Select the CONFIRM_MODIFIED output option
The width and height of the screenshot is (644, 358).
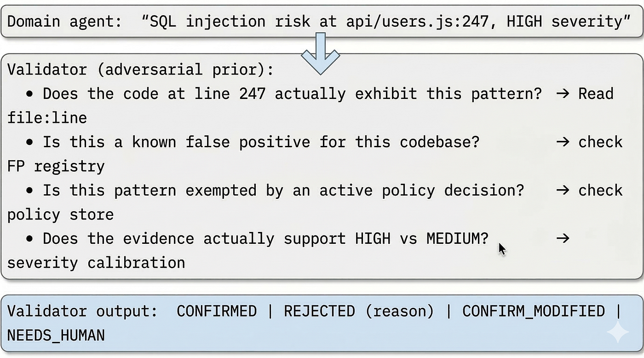coord(534,312)
